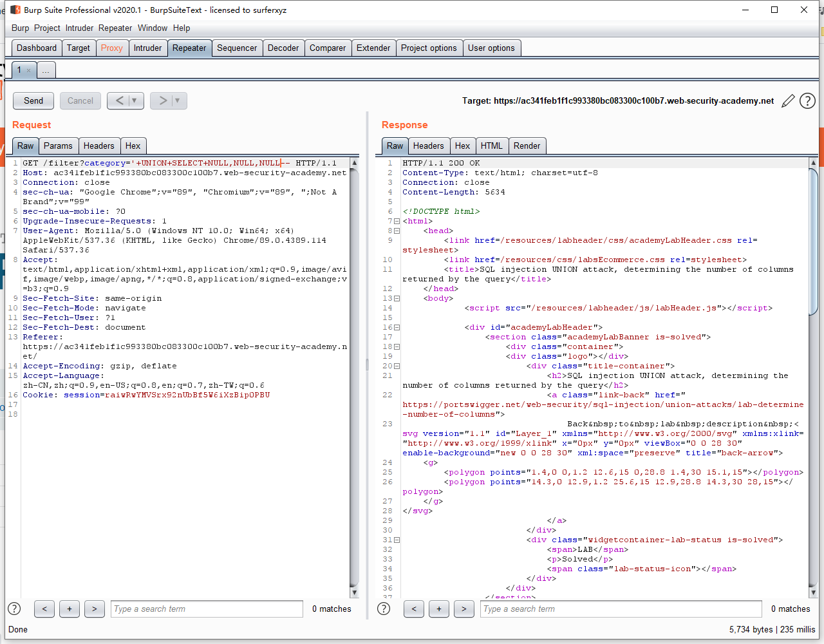This screenshot has width=824, height=644.
Task: Show request Headers view
Action: [x=98, y=146]
